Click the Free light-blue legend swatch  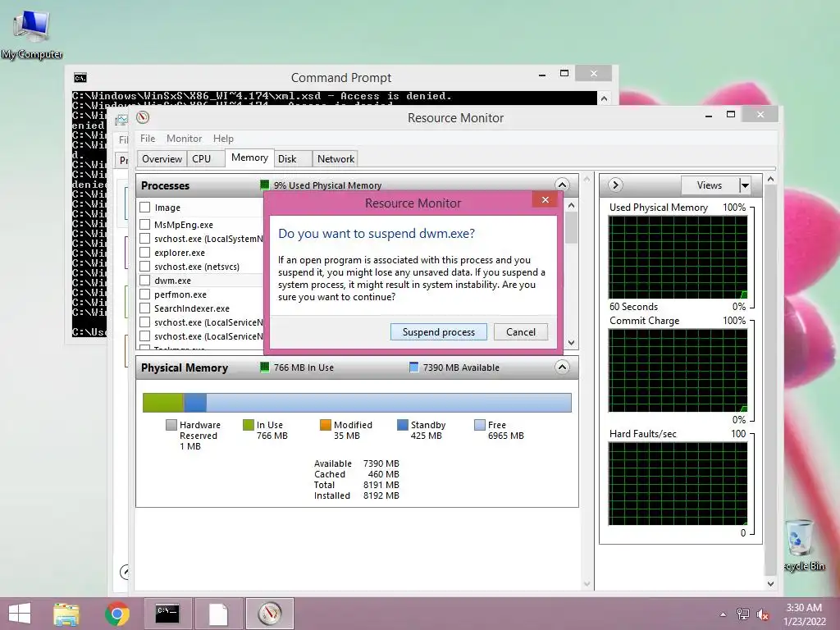click(x=479, y=425)
